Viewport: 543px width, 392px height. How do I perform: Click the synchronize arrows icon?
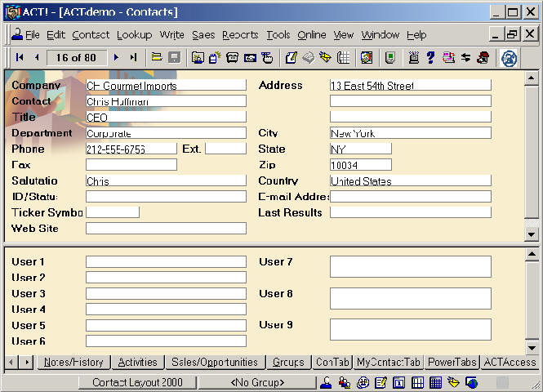point(465,57)
